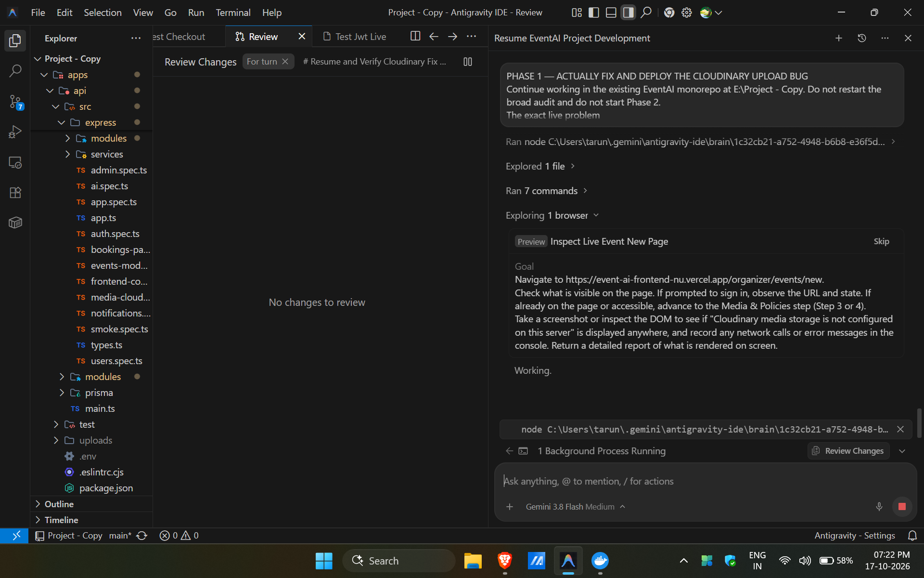The height and width of the screenshot is (578, 924).
Task: Open Gemini 3.8 Flash Medium model selector
Action: click(575, 507)
